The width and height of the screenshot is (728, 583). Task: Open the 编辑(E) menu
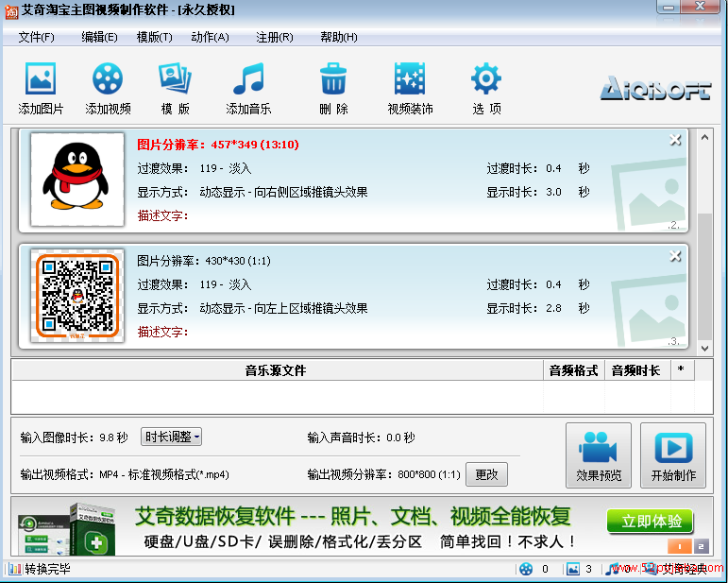click(x=99, y=37)
